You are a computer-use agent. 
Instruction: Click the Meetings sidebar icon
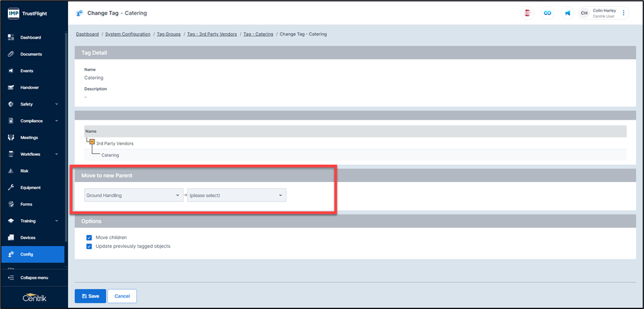(11, 137)
